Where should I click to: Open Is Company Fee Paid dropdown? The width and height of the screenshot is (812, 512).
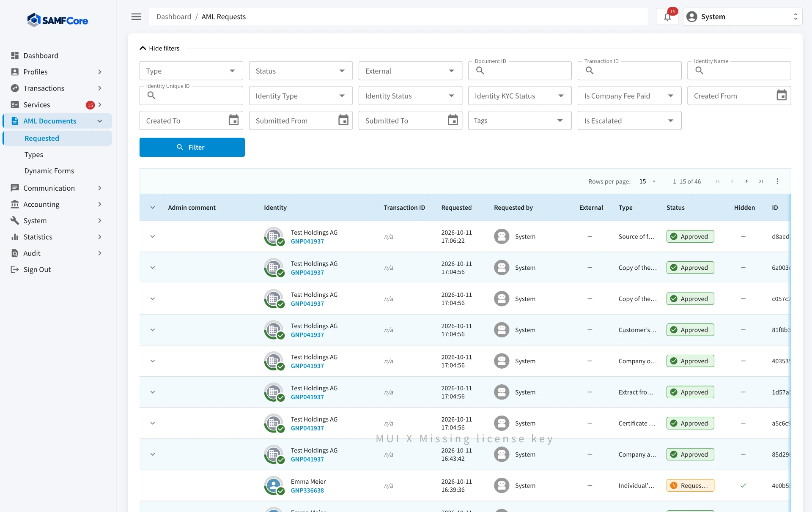[629, 96]
